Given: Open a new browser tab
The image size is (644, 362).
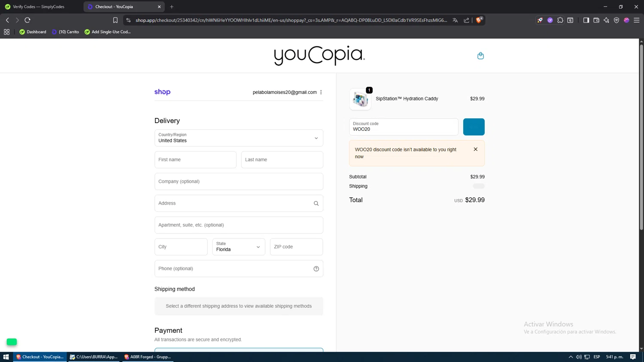Looking at the screenshot, I should [x=172, y=7].
